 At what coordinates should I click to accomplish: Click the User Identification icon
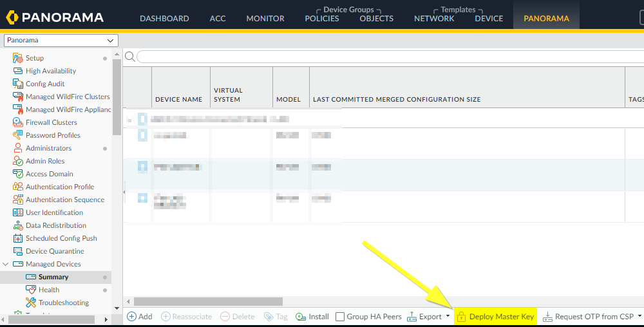(17, 212)
